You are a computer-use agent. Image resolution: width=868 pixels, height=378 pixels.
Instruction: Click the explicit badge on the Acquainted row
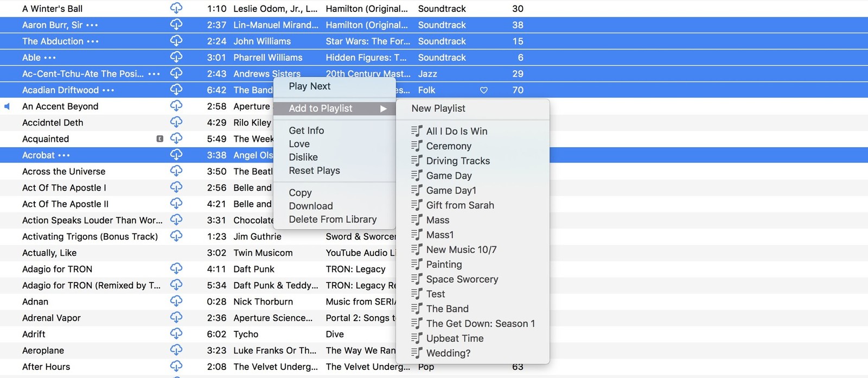[x=159, y=139]
